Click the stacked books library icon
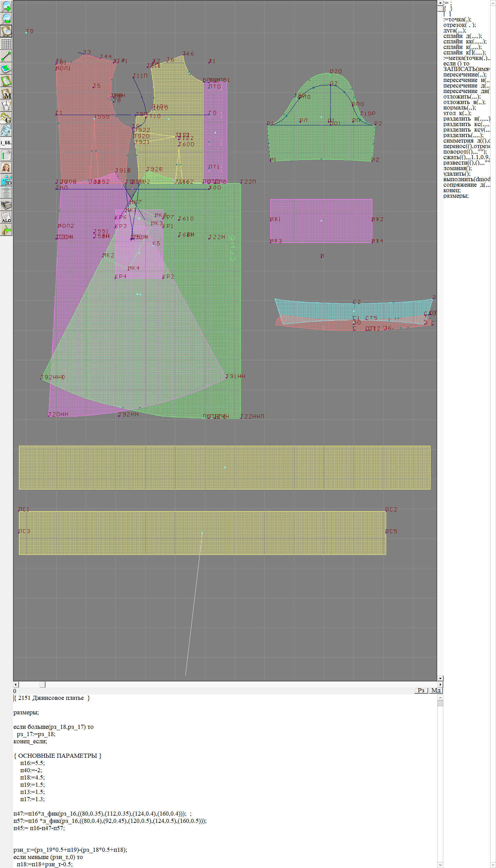 click(x=6, y=205)
